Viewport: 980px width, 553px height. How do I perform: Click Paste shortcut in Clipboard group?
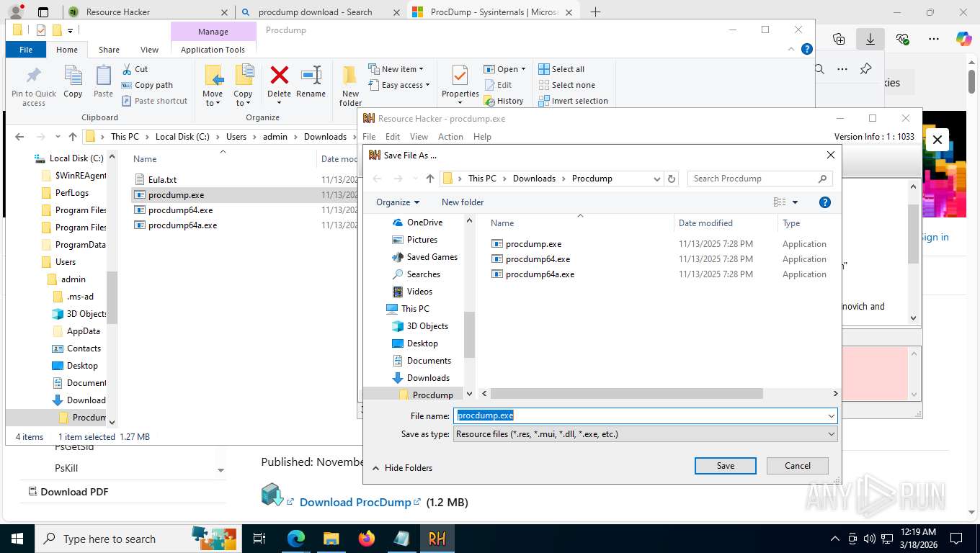(154, 101)
